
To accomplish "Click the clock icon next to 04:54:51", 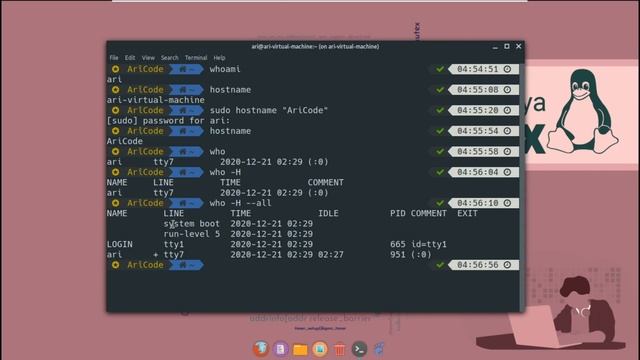I will coord(507,69).
